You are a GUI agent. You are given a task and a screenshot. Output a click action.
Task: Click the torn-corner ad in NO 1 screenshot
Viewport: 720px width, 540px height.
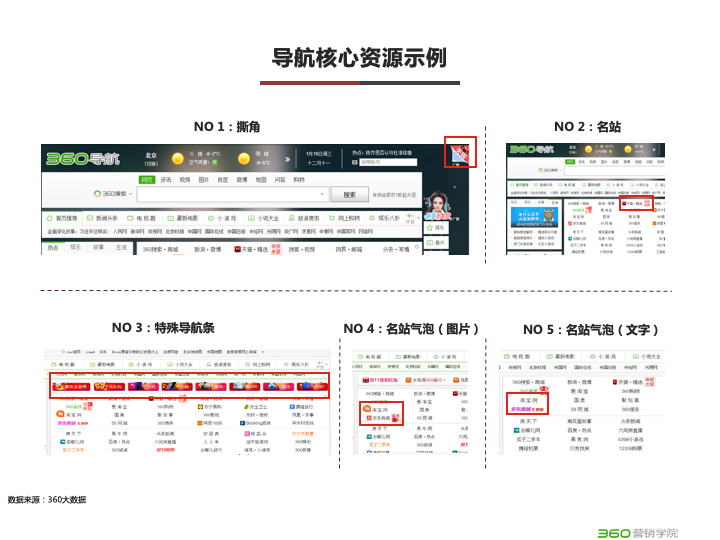460,153
